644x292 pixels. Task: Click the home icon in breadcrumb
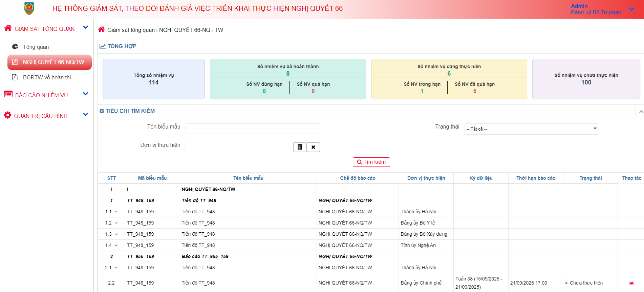click(x=101, y=30)
